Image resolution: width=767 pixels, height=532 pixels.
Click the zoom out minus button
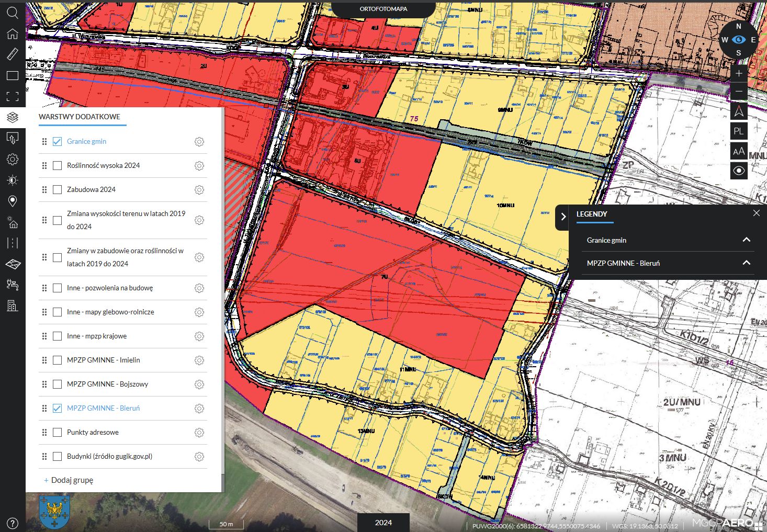pos(739,92)
